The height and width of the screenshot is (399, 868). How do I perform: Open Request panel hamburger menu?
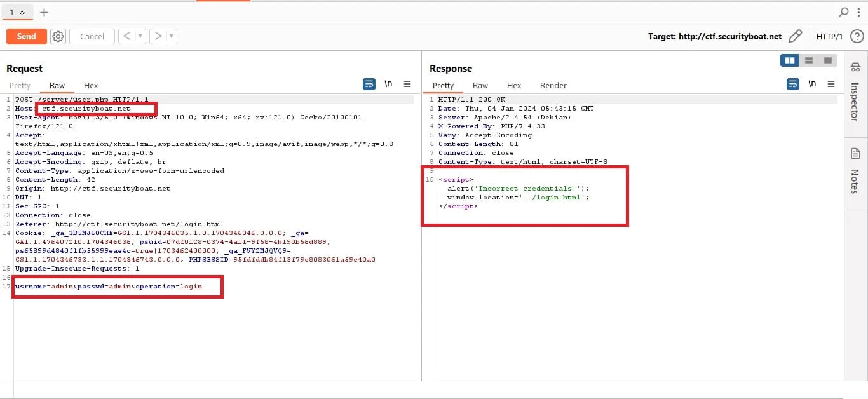point(407,84)
